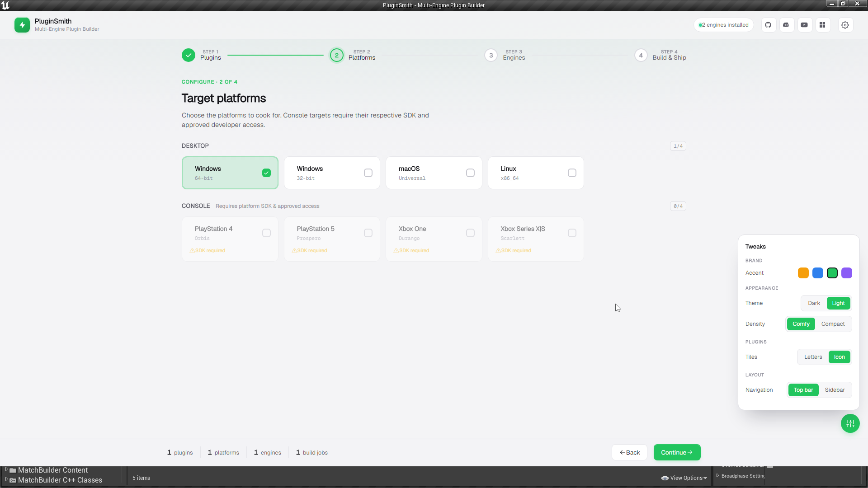Click the Step 4 Build & Ship circle
This screenshot has width=868, height=488.
[641, 55]
